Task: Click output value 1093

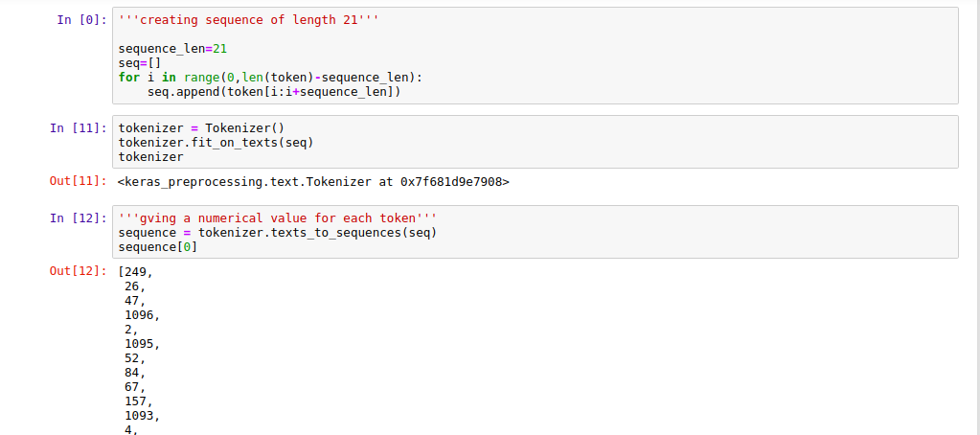Action: 143,416
